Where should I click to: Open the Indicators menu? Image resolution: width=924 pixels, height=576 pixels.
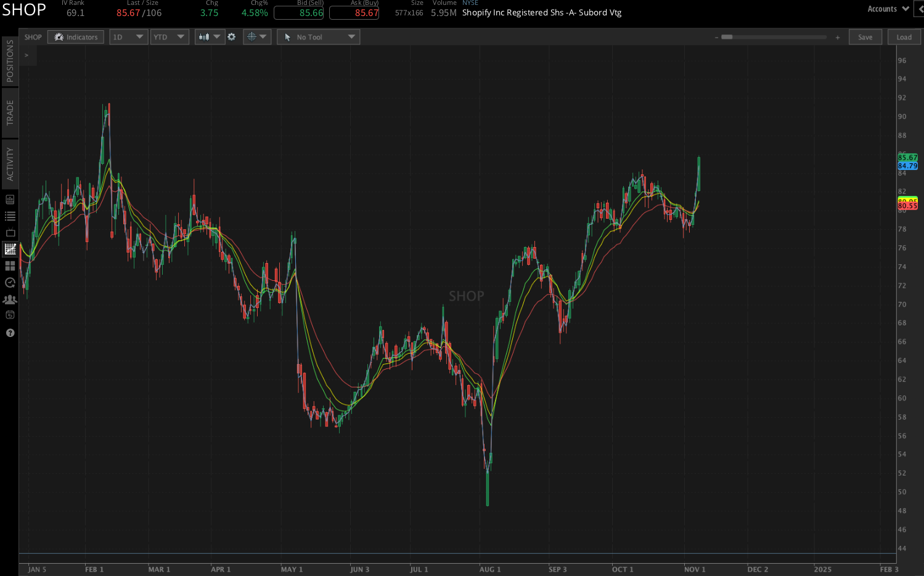pyautogui.click(x=76, y=37)
